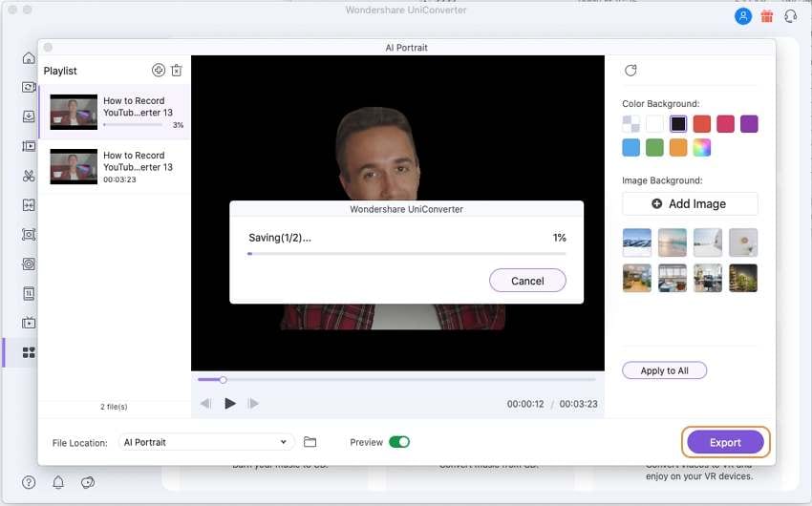
Task: Select the meeting room background image
Action: (x=673, y=278)
